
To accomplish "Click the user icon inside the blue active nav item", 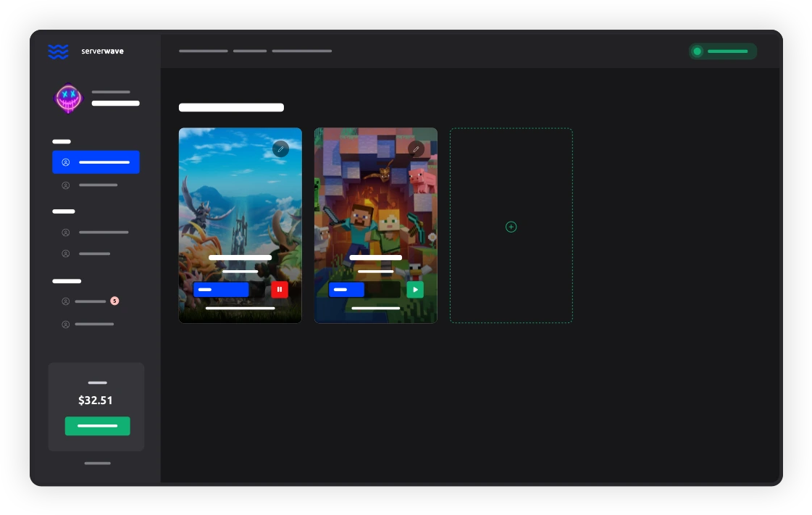I will pyautogui.click(x=66, y=162).
